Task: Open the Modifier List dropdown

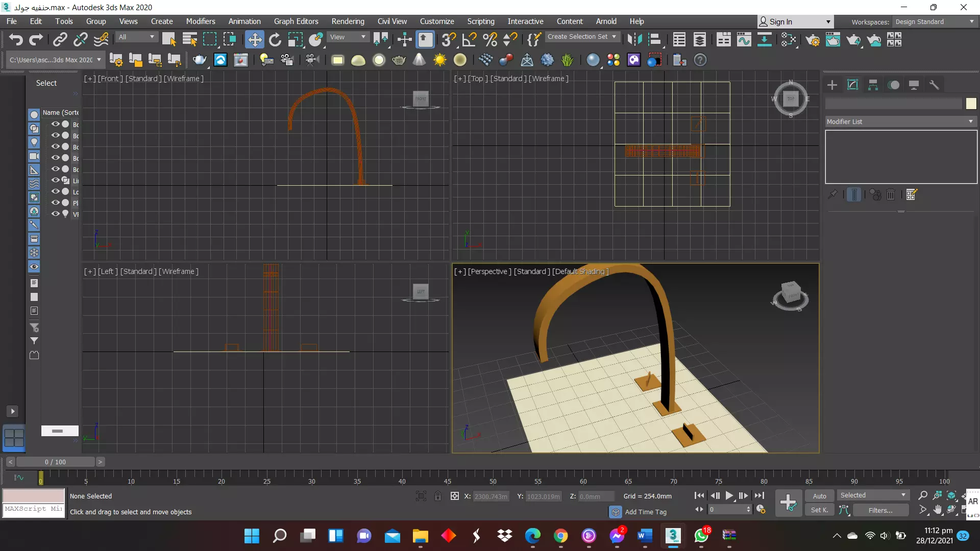Action: coord(900,121)
